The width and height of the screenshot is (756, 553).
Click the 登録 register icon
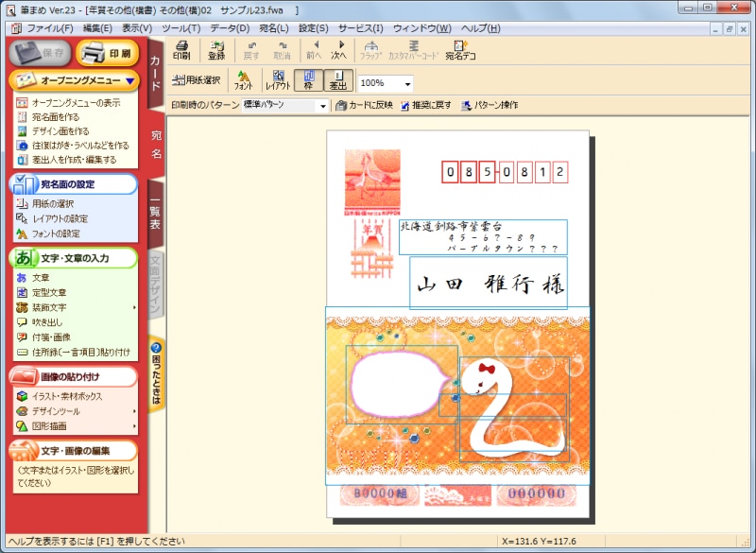[217, 50]
